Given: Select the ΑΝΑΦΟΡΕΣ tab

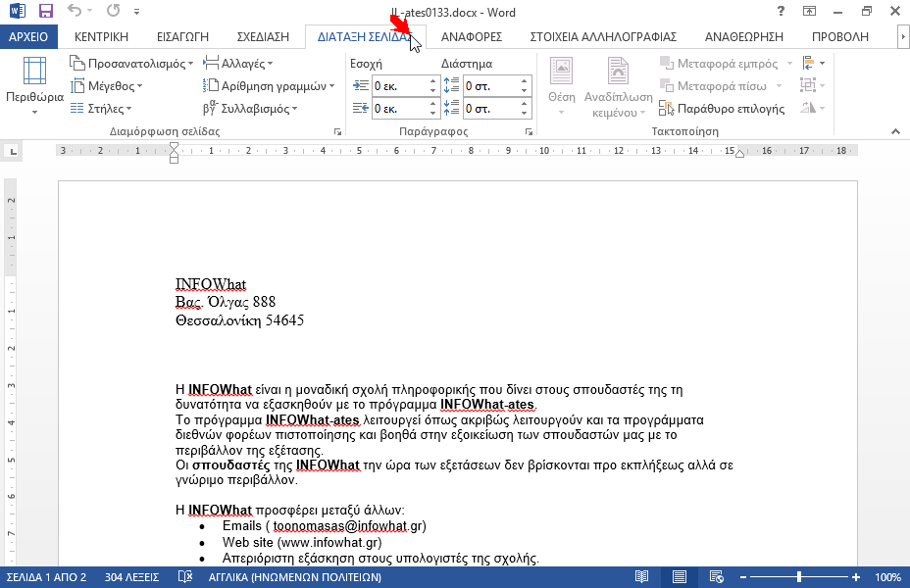Looking at the screenshot, I should pyautogui.click(x=472, y=37).
